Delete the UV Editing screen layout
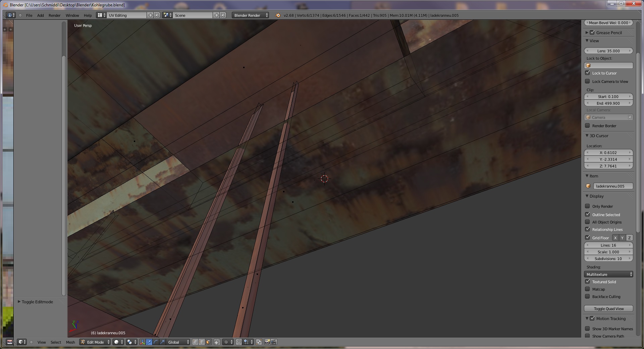This screenshot has height=349, width=644. [x=156, y=15]
